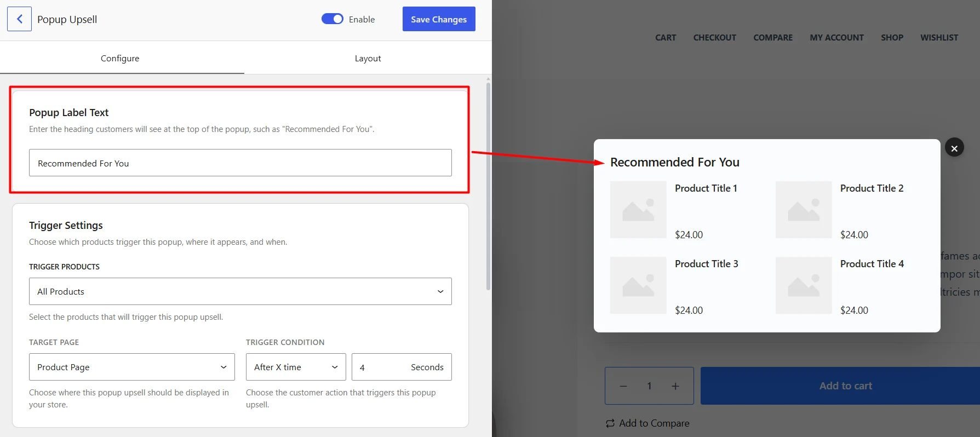Open the Trigger Condition dropdown
The image size is (980, 437).
point(296,367)
